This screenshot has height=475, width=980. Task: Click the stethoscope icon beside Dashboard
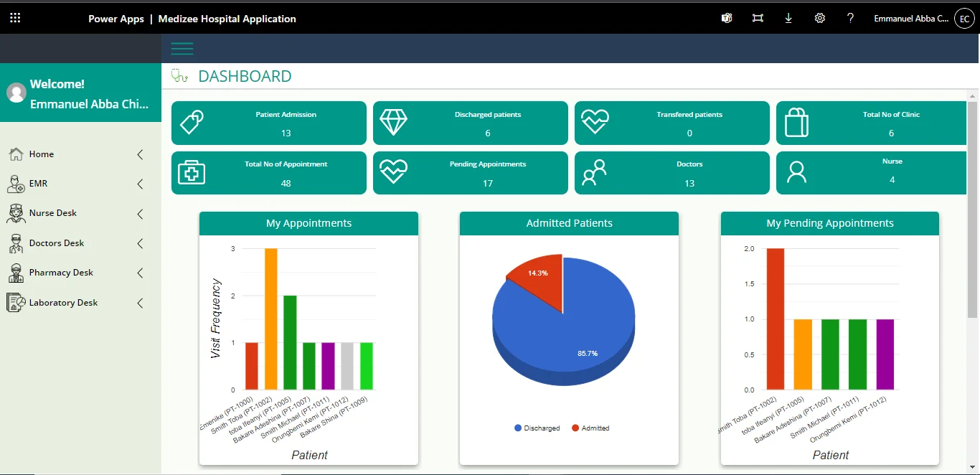click(179, 76)
